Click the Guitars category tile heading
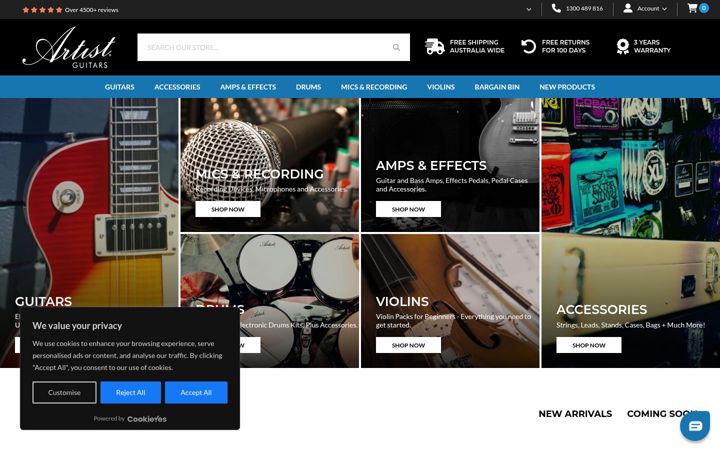 click(43, 301)
